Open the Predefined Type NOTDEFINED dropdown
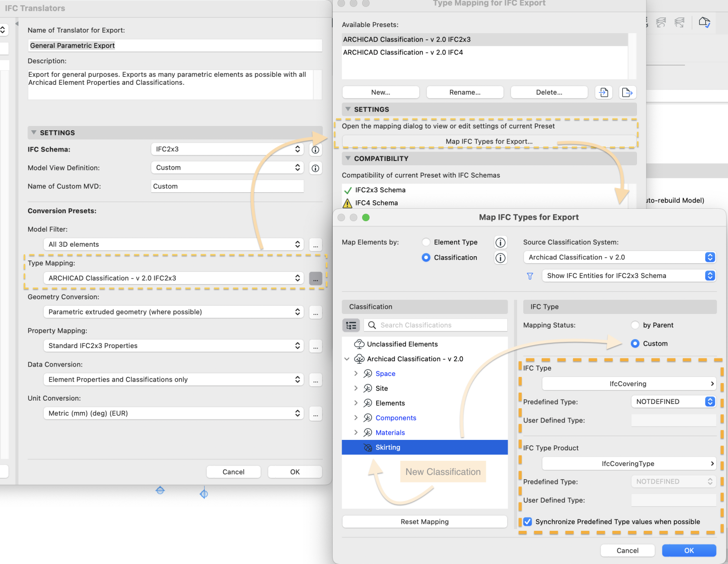This screenshot has height=564, width=728. coord(673,402)
